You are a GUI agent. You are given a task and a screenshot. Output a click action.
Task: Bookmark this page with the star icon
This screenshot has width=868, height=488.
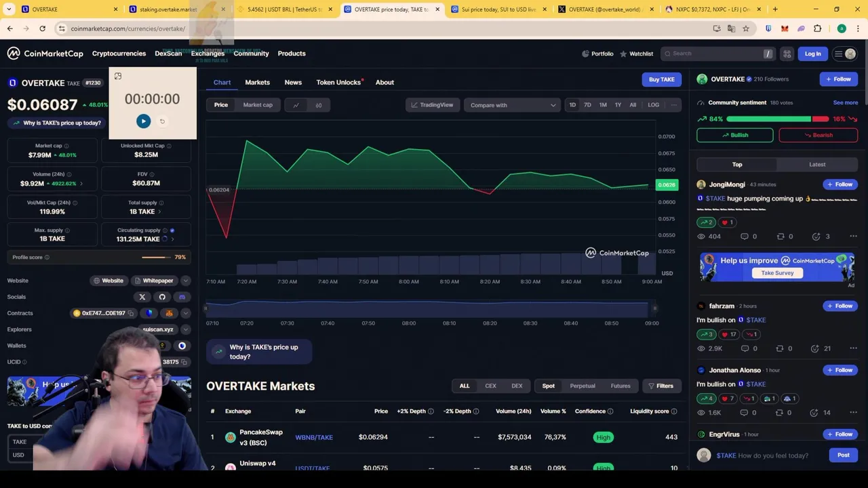[x=746, y=28]
